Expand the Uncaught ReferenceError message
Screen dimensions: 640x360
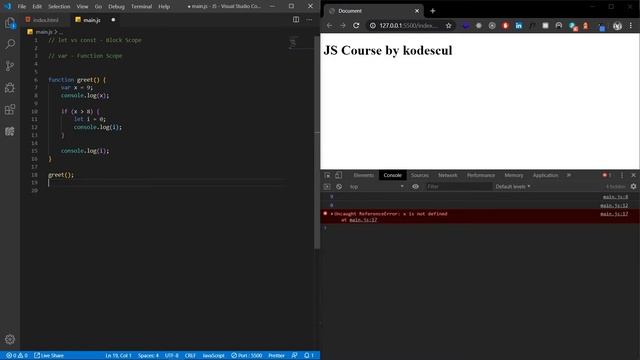(x=332, y=214)
